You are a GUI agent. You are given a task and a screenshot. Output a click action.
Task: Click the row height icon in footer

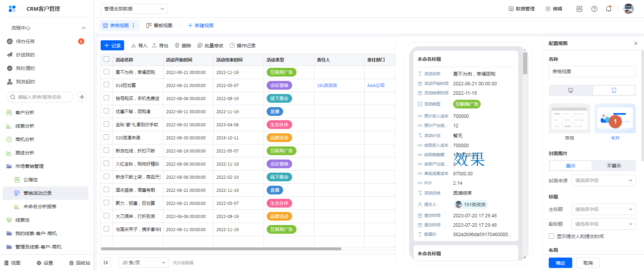106,263
